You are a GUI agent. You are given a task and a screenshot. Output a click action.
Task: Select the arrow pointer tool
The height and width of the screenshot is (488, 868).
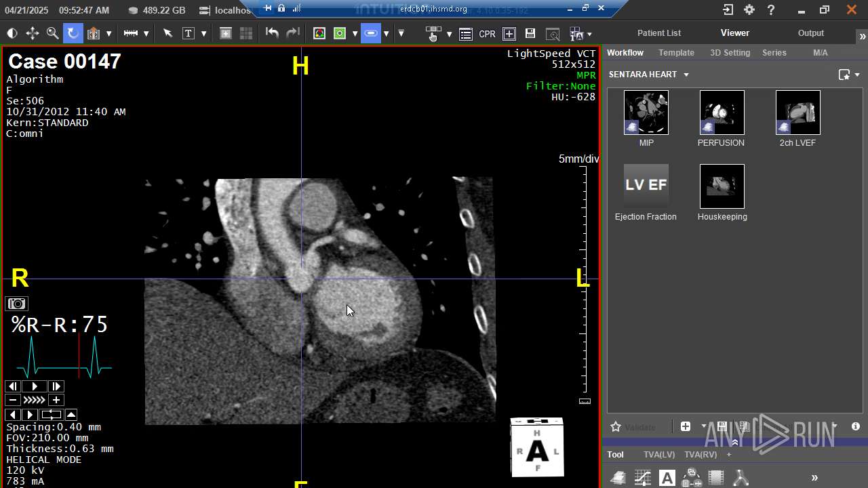tap(167, 33)
